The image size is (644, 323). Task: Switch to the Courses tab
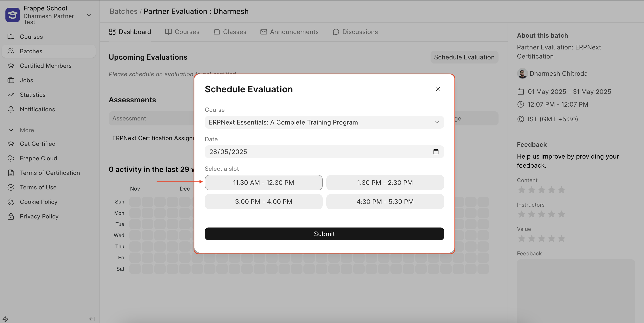pos(182,32)
